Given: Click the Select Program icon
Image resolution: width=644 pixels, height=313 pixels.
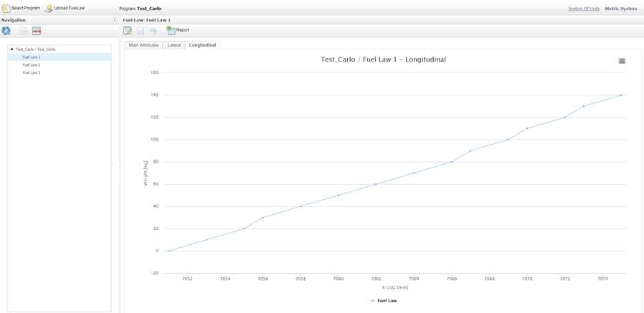Looking at the screenshot, I should click(6, 8).
